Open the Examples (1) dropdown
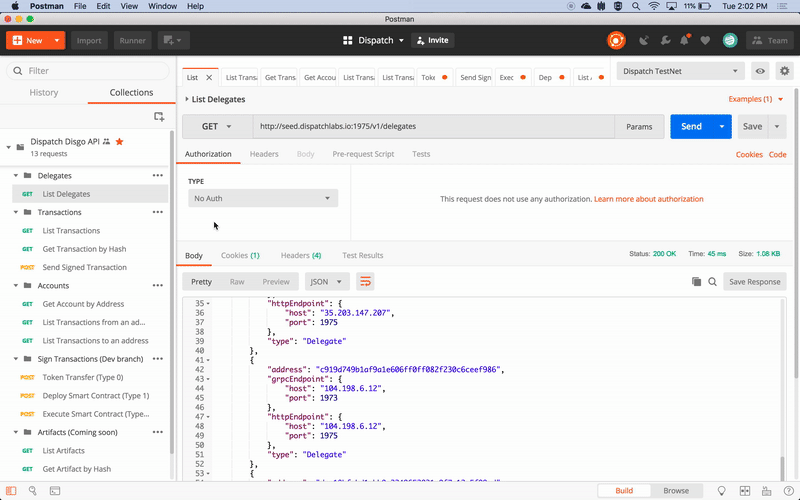 [x=756, y=99]
